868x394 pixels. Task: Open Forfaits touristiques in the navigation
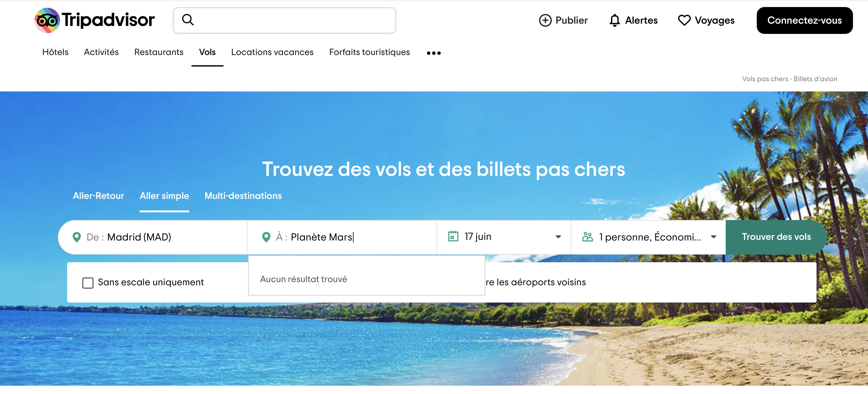tap(369, 52)
